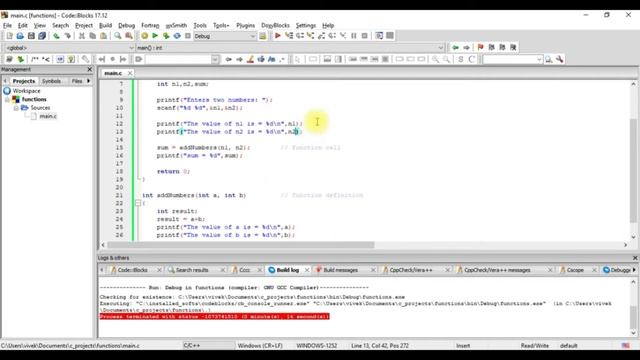The height and width of the screenshot is (360, 640).
Task: Click the S source-toggle toolbar icon
Action: (460, 60)
